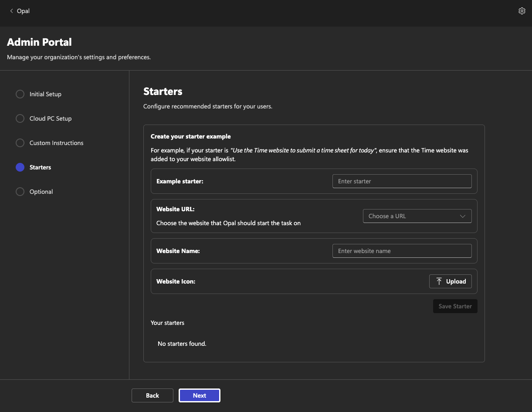The height and width of the screenshot is (412, 532).
Task: Click the Example starter text field
Action: [402, 181]
